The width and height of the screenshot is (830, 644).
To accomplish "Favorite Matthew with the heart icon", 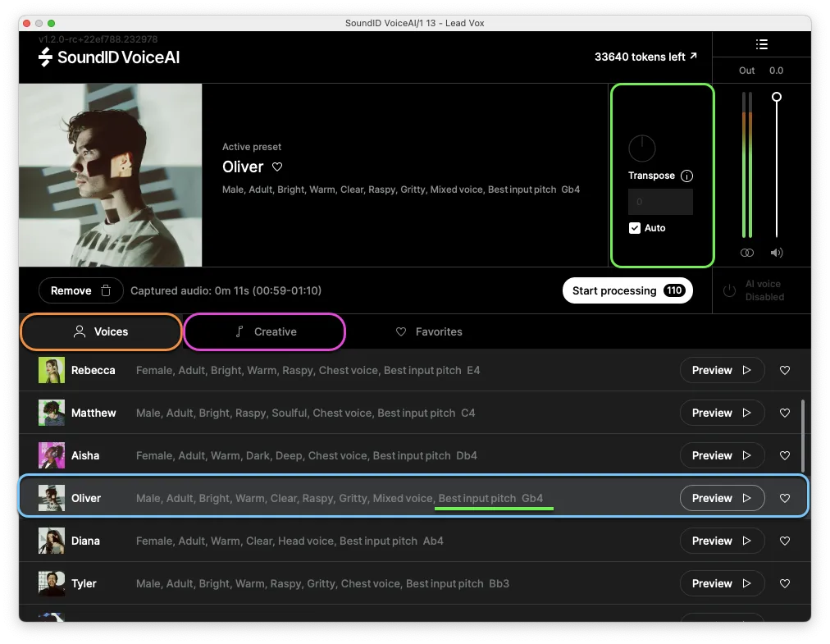I will (784, 413).
